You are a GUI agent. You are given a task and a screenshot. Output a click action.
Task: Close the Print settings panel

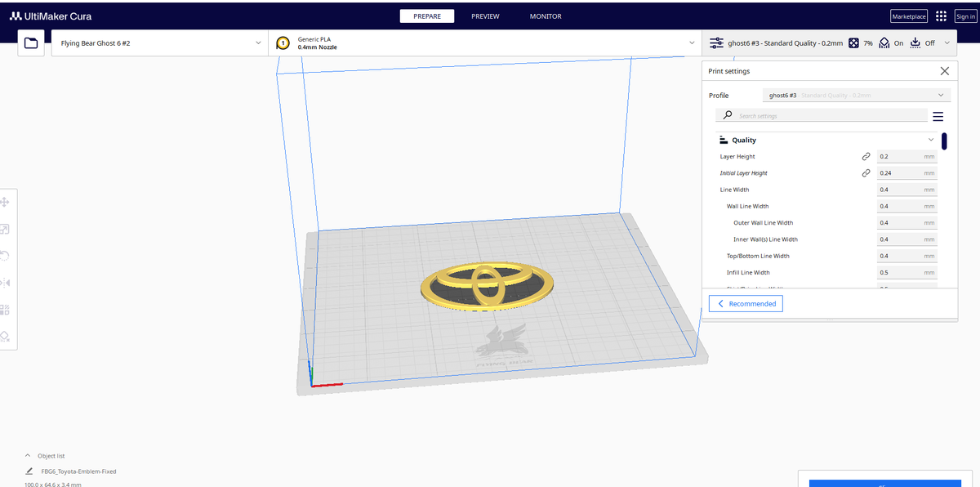(x=945, y=71)
